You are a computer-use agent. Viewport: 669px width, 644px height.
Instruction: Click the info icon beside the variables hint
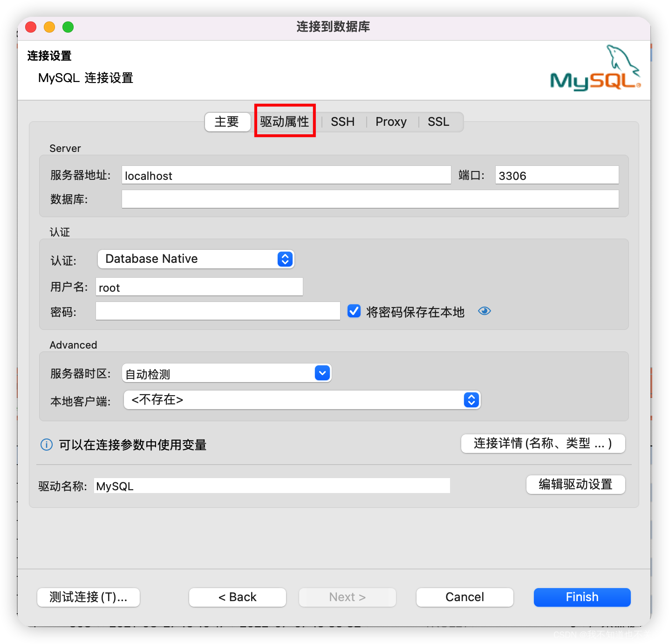point(46,445)
